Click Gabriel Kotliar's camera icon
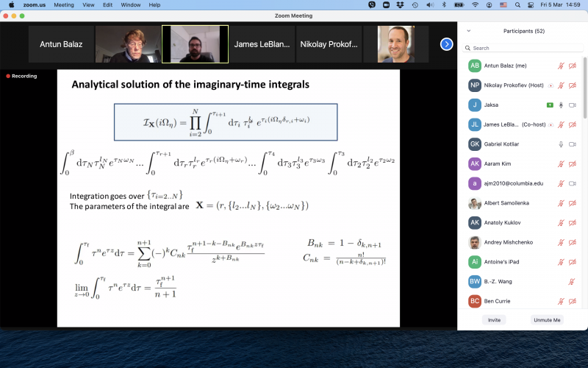The image size is (588, 368). click(x=572, y=144)
